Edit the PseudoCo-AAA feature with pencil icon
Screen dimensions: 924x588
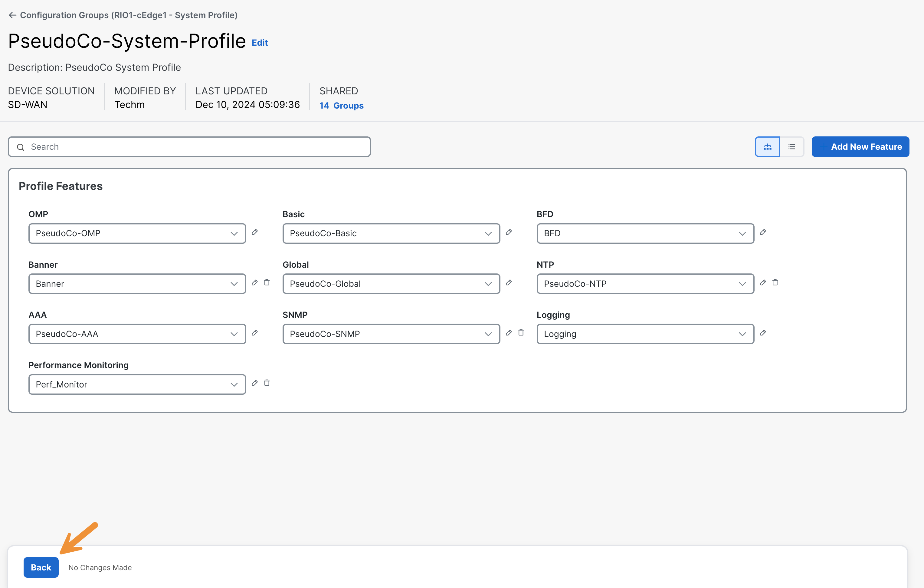[254, 333]
